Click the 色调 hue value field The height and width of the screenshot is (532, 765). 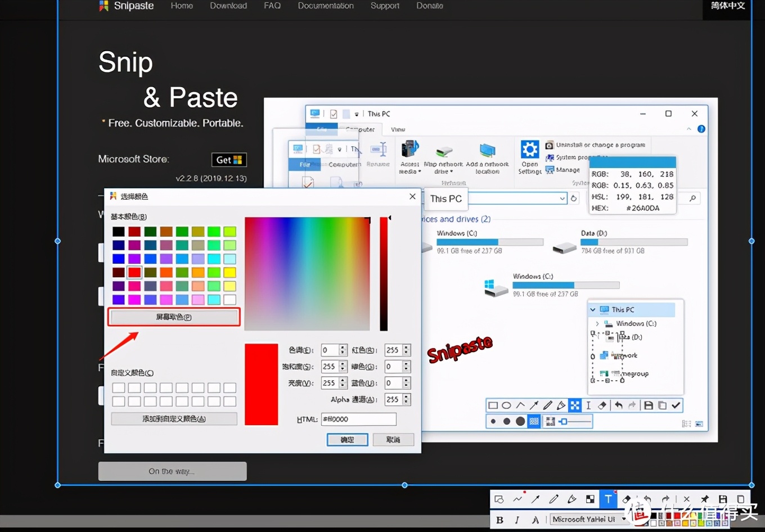pos(330,350)
